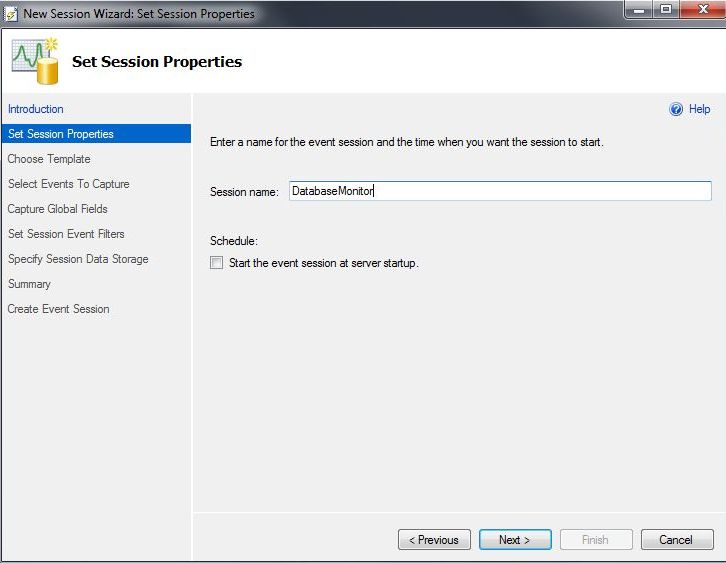Screen dimensions: 726x563
Task: Open Specify Session Data Storage page
Action: [x=78, y=259]
